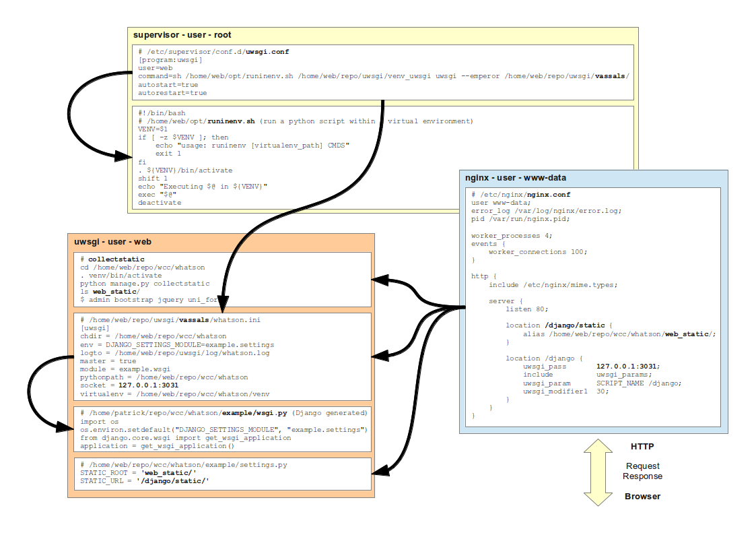Click the 'location /django {' line
This screenshot has width=756, height=535.
coord(545,358)
